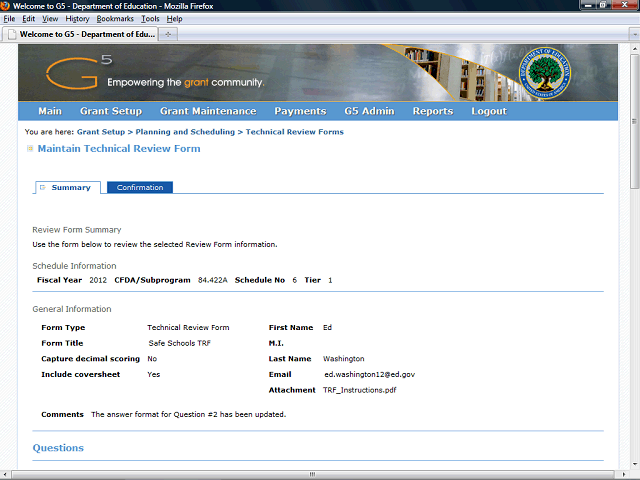Click the First Name value Ed
640x480 pixels.
(327, 327)
